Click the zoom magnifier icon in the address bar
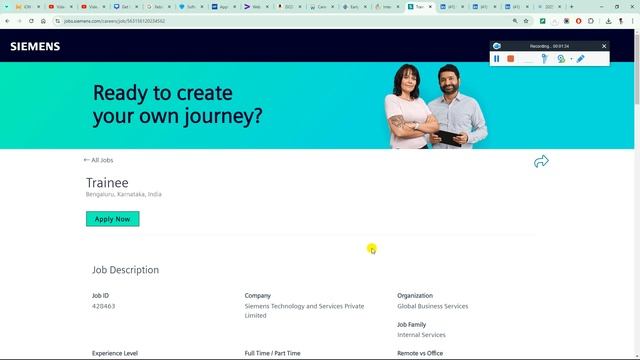 (515, 21)
